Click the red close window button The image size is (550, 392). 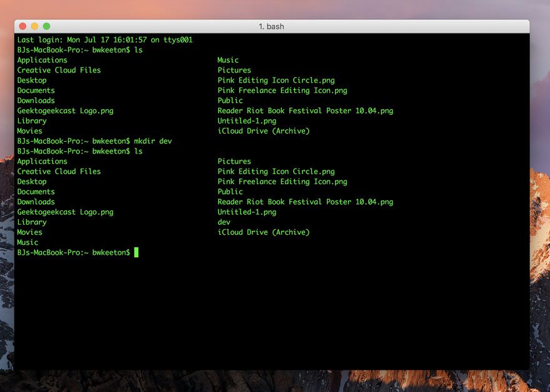coord(23,26)
